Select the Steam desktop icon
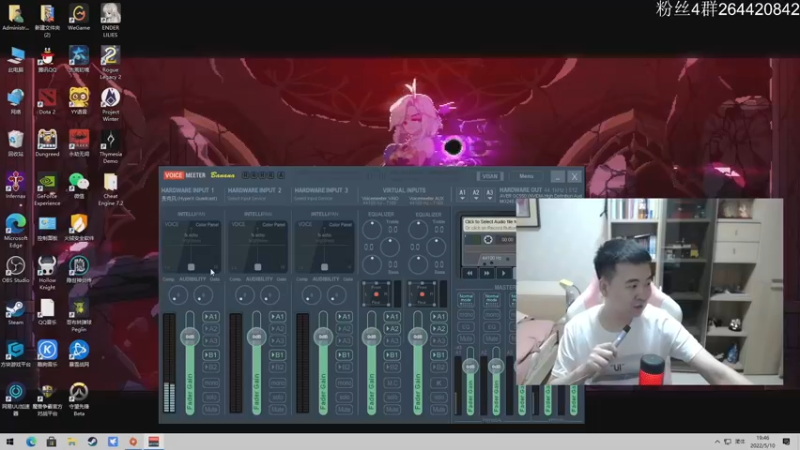800x450 pixels. pyautogui.click(x=15, y=312)
